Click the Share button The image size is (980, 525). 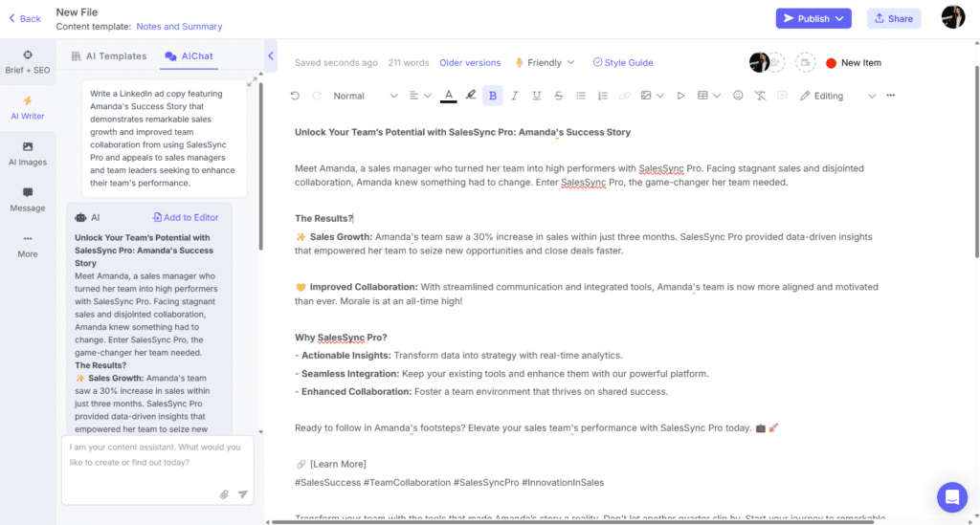894,19
